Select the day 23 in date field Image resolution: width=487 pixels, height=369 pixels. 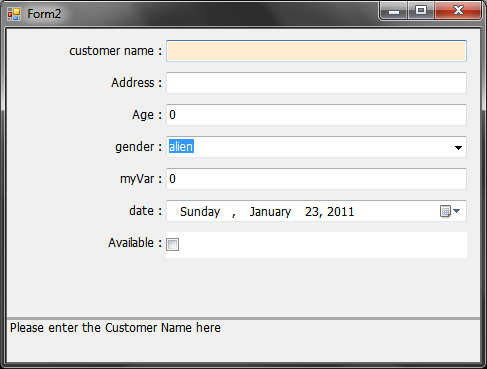[312, 212]
